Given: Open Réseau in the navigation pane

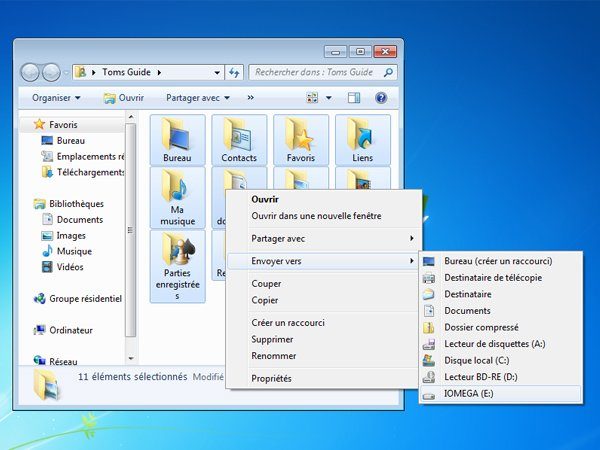Looking at the screenshot, I should point(55,361).
